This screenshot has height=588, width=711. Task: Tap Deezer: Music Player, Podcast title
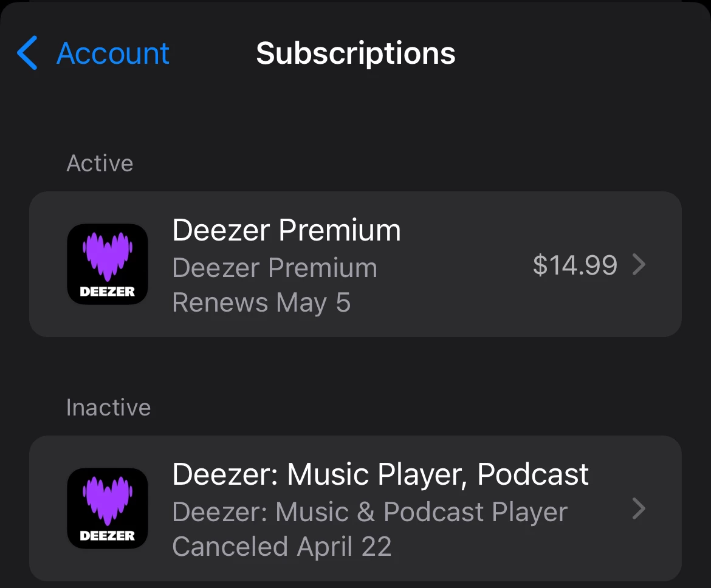click(380, 475)
